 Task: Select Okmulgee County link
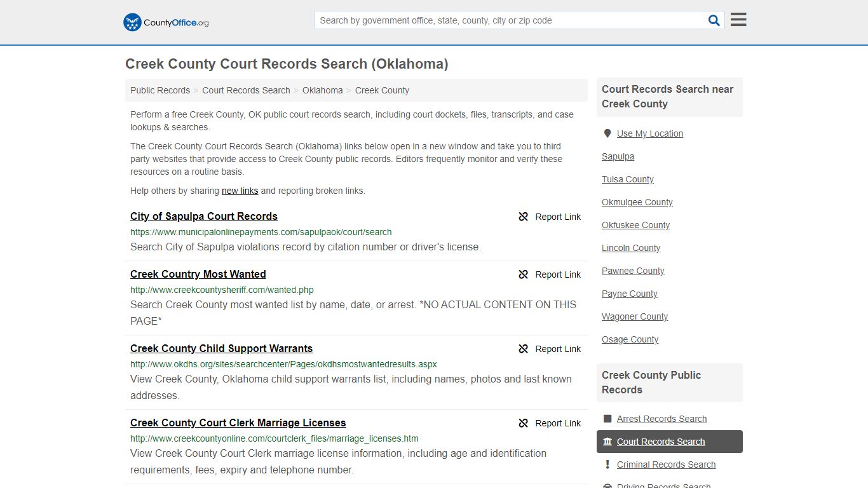[x=637, y=202]
